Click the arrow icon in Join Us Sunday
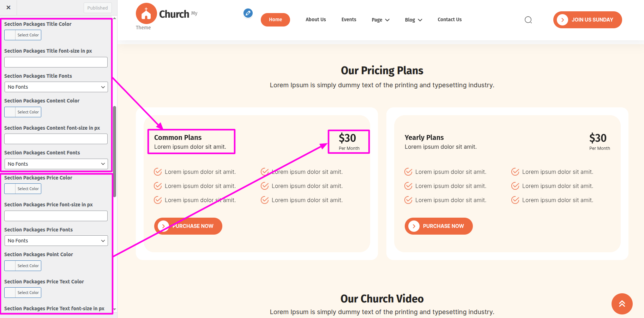The height and width of the screenshot is (318, 644). click(x=562, y=20)
